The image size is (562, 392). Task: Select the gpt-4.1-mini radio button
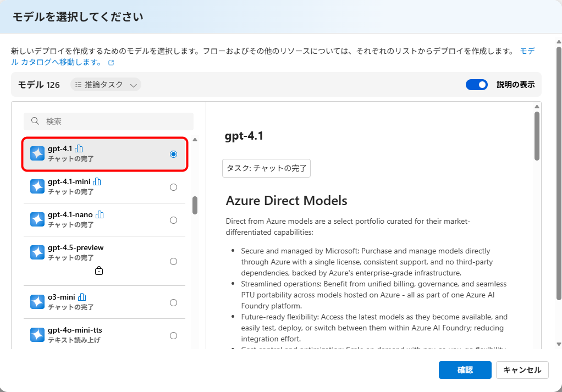[x=174, y=187]
